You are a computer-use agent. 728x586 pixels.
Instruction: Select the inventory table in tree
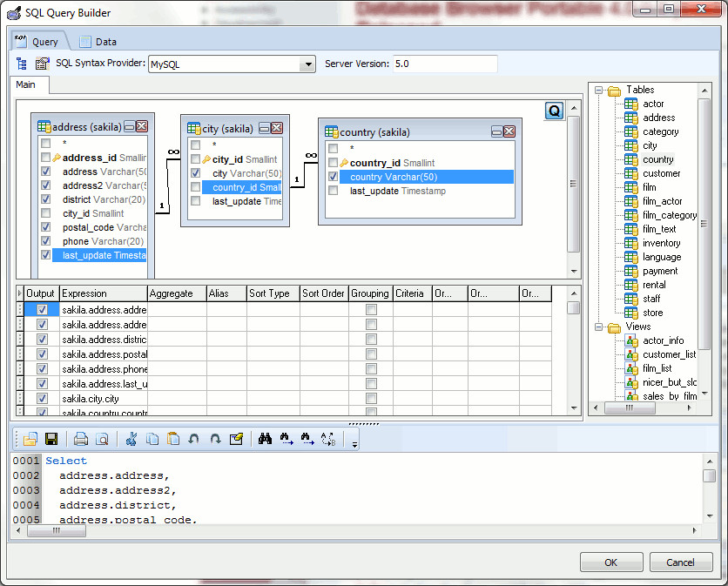[x=661, y=243]
